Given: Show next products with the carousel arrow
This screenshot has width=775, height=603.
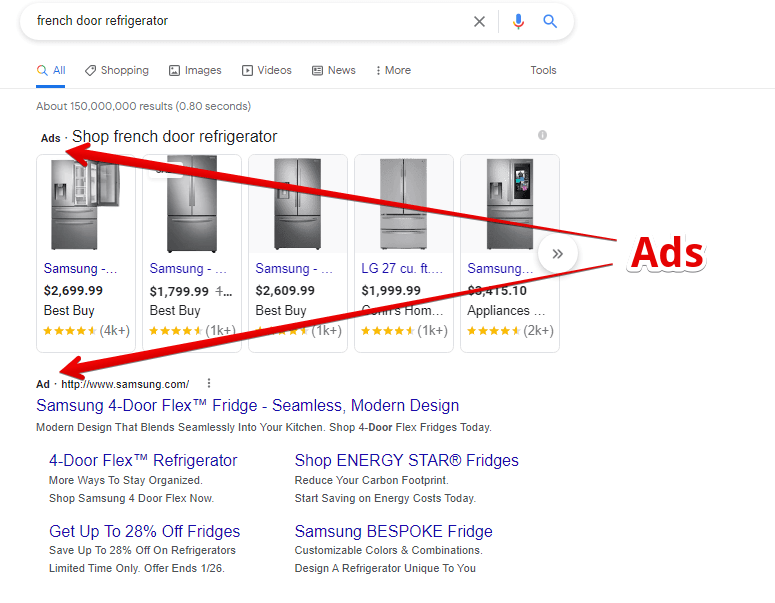Looking at the screenshot, I should coord(558,254).
